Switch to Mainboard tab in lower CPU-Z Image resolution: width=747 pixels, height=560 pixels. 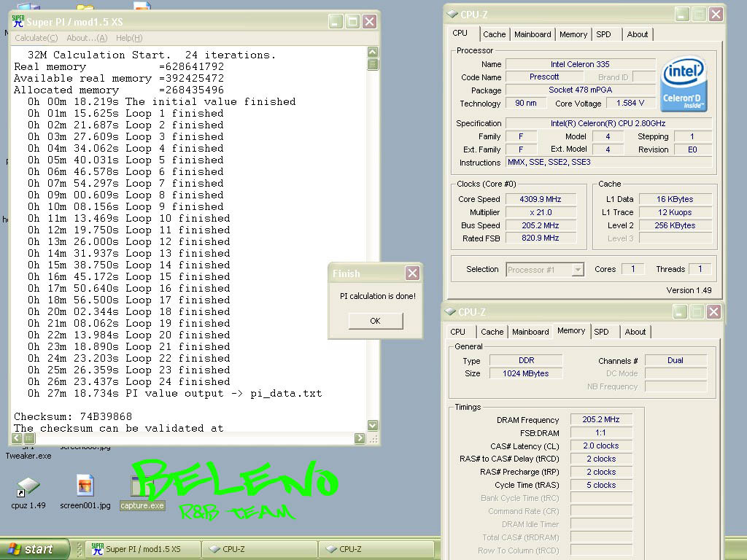pyautogui.click(x=530, y=332)
